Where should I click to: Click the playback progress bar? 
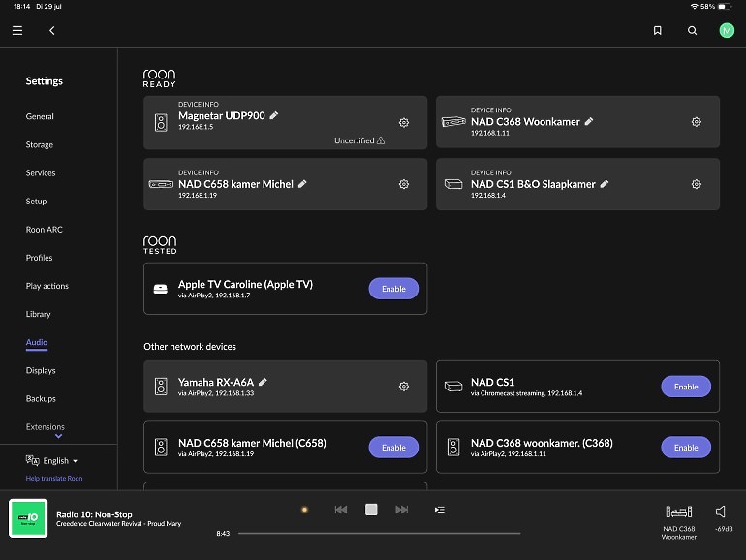tap(379, 533)
